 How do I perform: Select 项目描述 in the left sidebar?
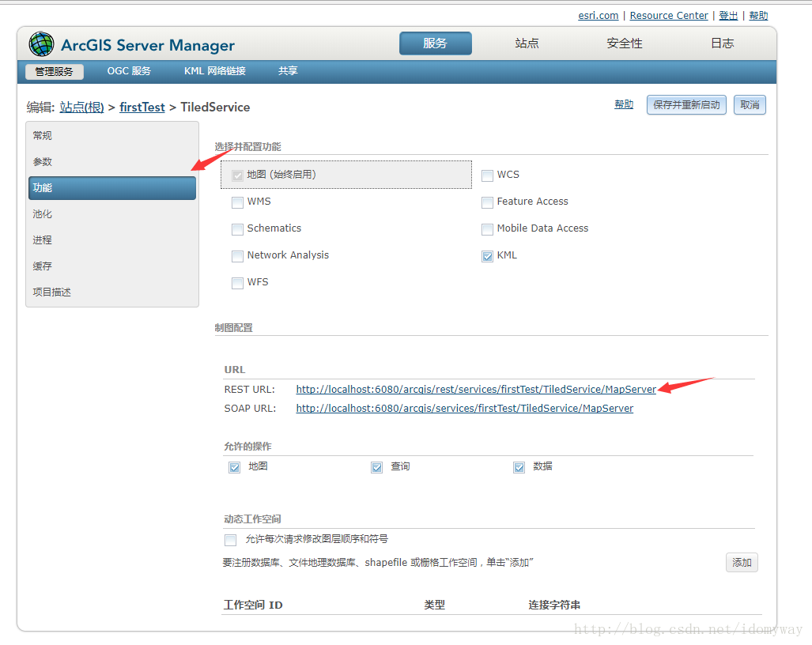(x=112, y=292)
